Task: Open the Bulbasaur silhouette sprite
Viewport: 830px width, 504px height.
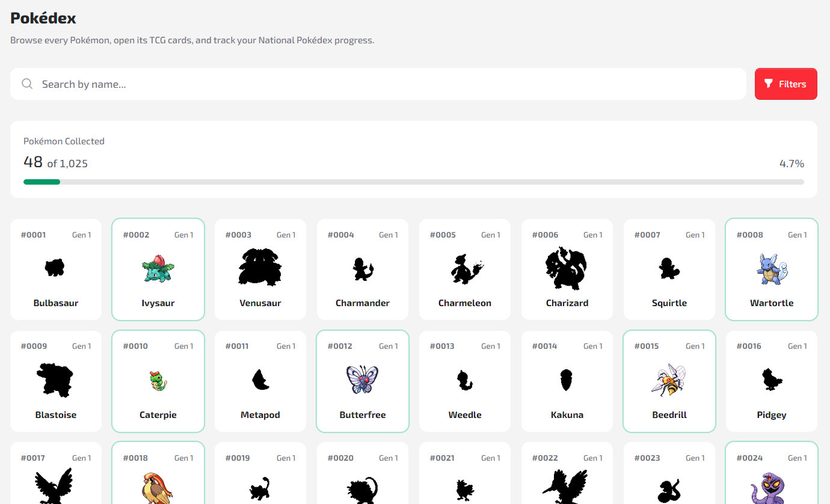Action: click(x=55, y=268)
